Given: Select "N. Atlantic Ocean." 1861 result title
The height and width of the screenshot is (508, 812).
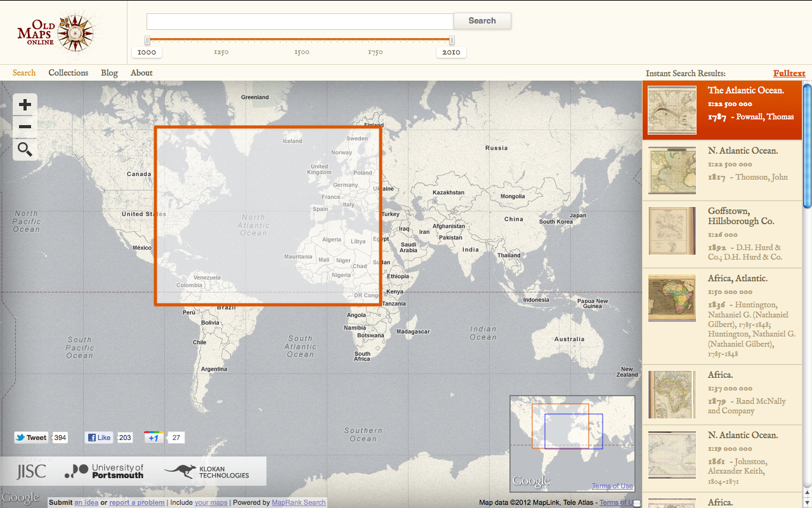Looking at the screenshot, I should point(743,436).
